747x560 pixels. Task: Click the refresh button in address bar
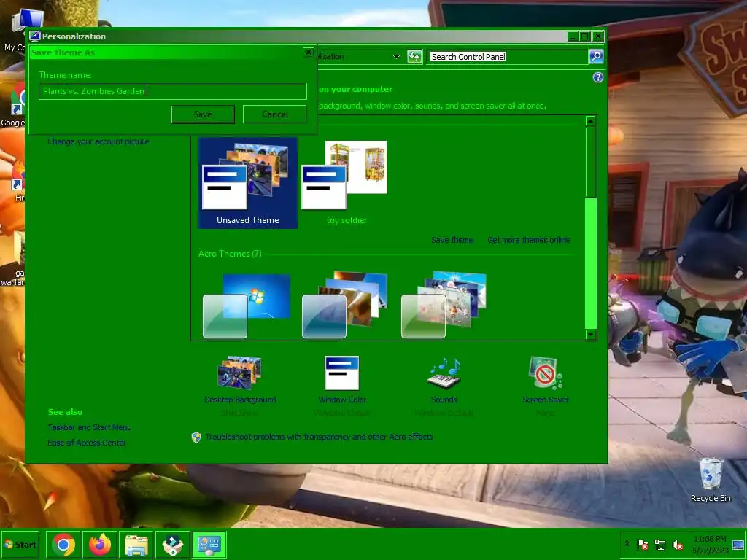[x=414, y=57]
